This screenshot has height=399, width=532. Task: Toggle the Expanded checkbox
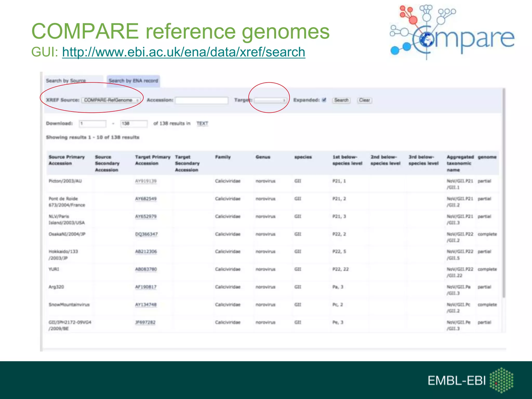(x=324, y=100)
